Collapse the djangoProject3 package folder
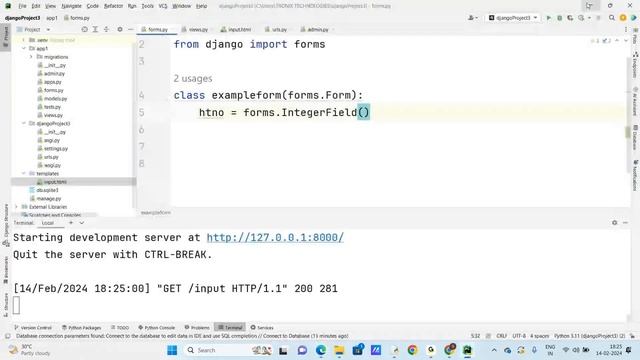The image size is (640, 360). tap(24, 123)
